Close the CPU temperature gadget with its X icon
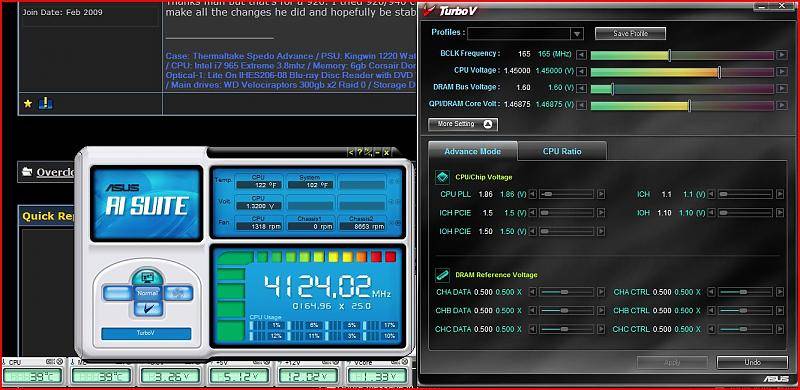This screenshot has height=390, width=800. [x=60, y=362]
